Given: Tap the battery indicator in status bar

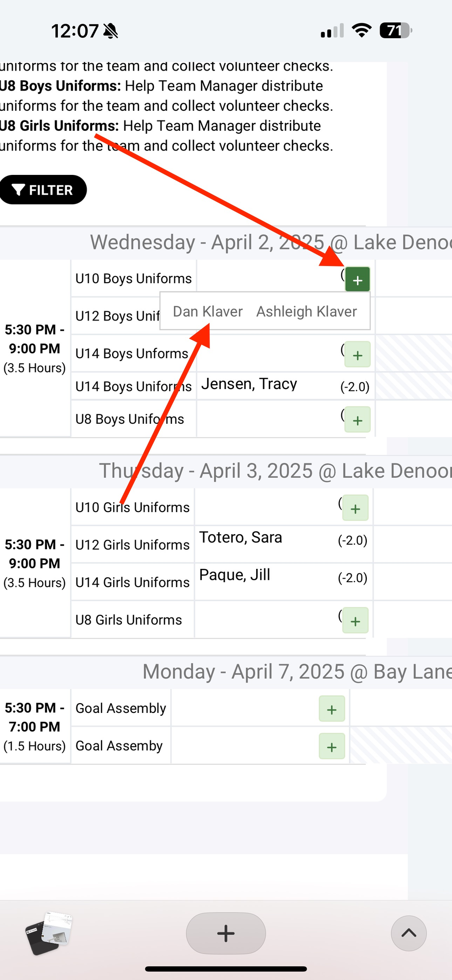Looking at the screenshot, I should (x=396, y=31).
